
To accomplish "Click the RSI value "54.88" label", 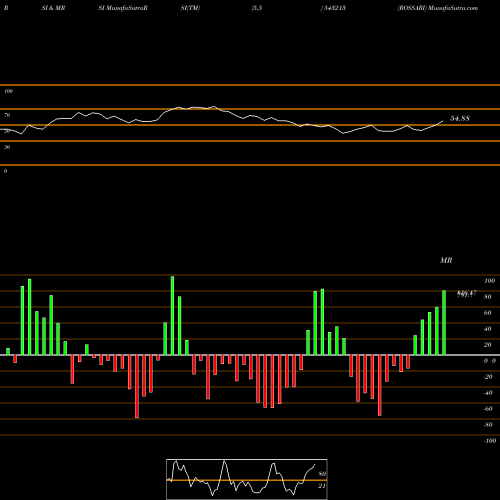I will (x=460, y=118).
